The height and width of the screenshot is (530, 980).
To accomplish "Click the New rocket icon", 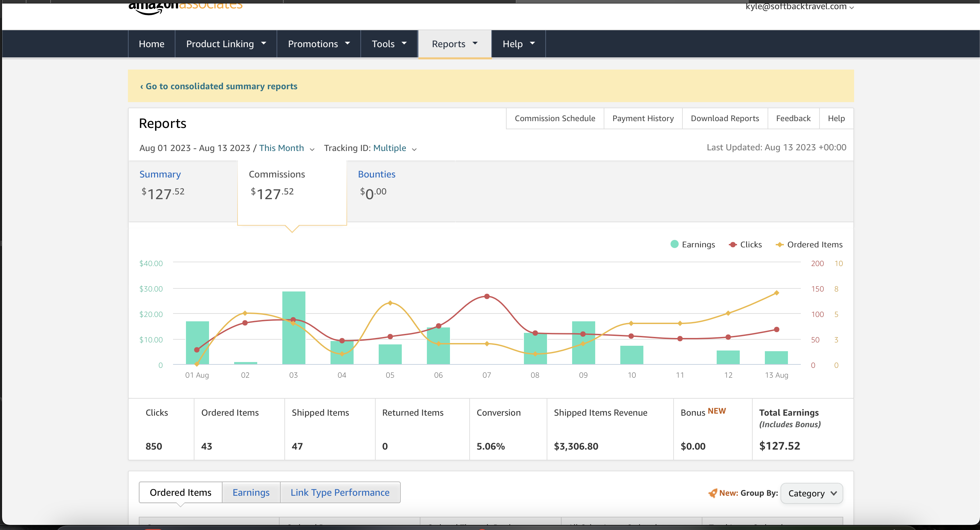I will click(x=712, y=493).
